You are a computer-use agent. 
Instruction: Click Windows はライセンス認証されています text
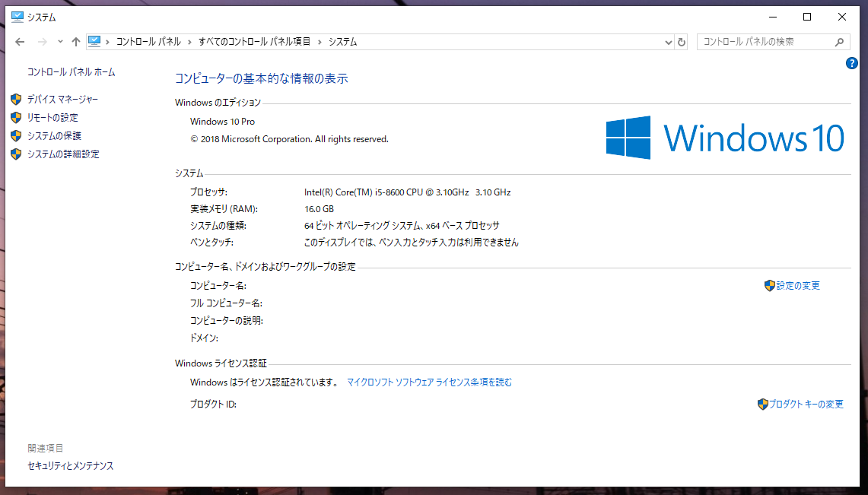coord(265,382)
